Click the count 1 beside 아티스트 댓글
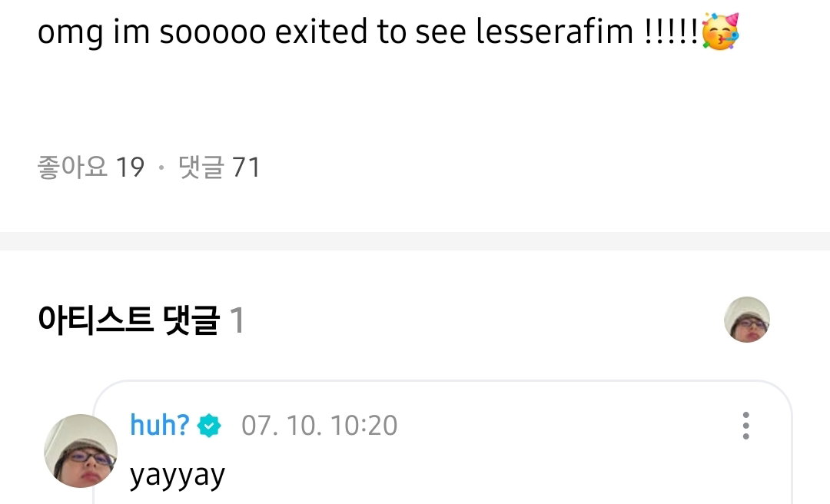This screenshot has width=830, height=504. tap(237, 320)
